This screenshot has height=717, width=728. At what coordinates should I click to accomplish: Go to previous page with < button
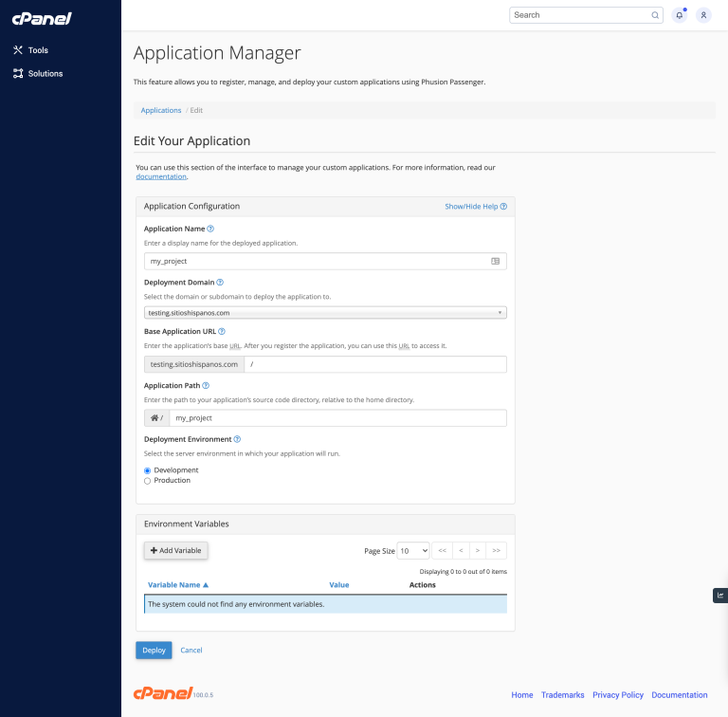[x=461, y=550]
